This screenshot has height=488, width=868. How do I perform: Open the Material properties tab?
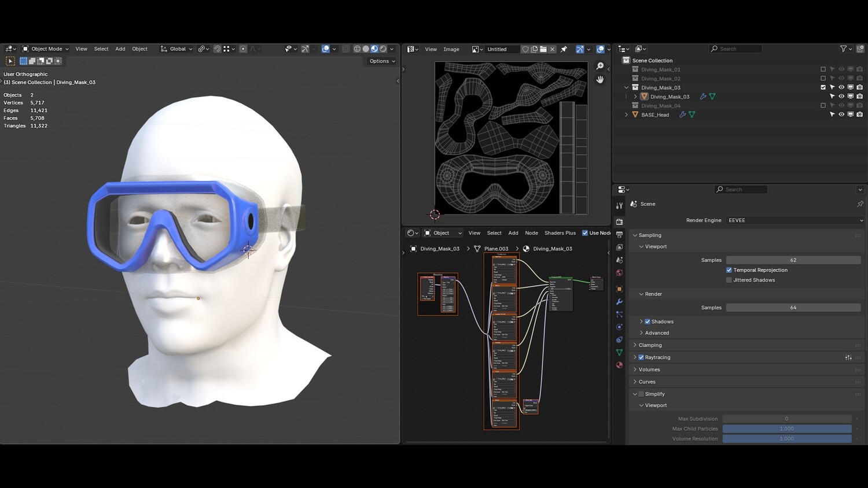tap(619, 365)
